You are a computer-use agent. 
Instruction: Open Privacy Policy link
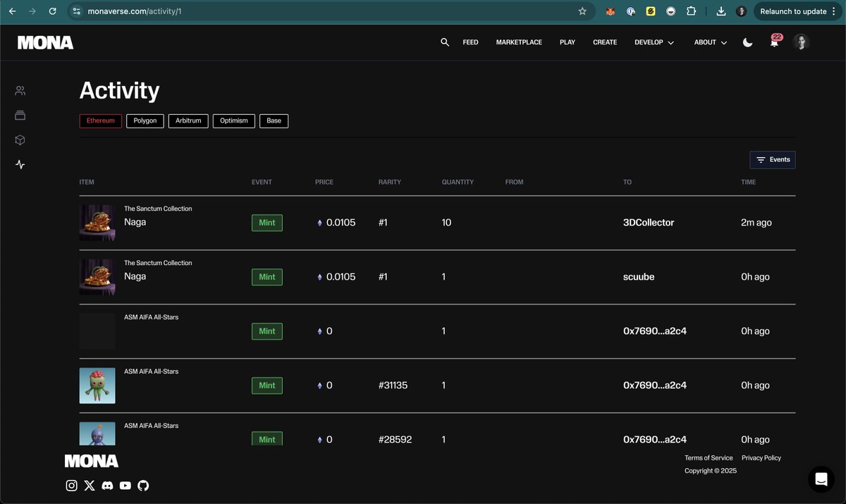pyautogui.click(x=761, y=457)
